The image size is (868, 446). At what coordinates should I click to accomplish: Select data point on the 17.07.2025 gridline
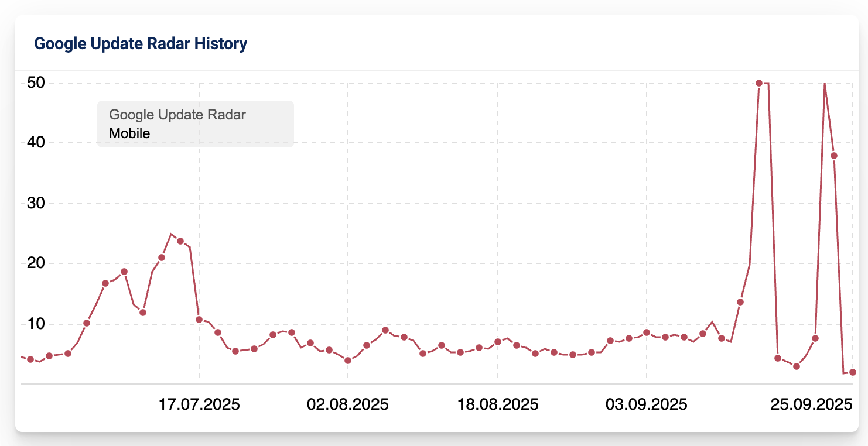point(199,320)
